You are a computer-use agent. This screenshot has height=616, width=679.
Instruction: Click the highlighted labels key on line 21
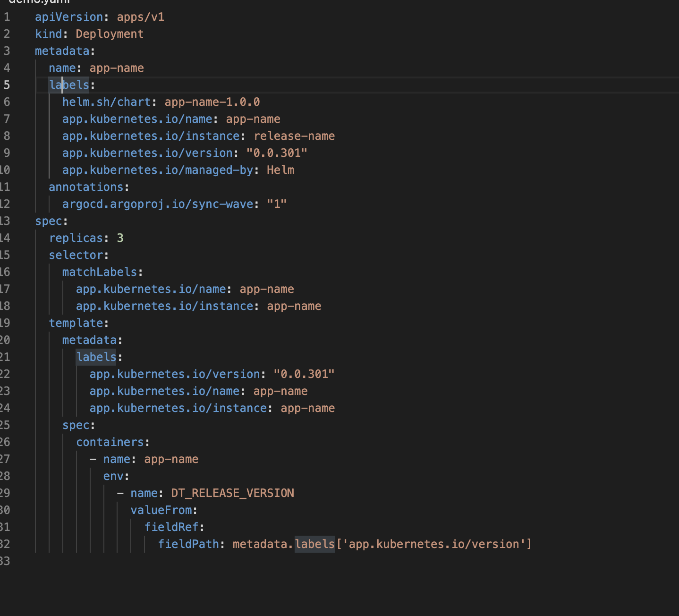[x=96, y=357]
